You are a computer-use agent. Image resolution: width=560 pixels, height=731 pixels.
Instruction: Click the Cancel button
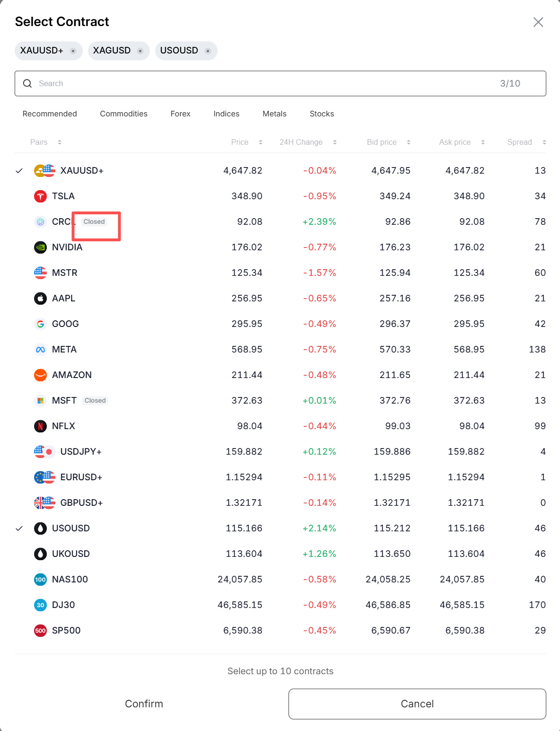pos(417,704)
